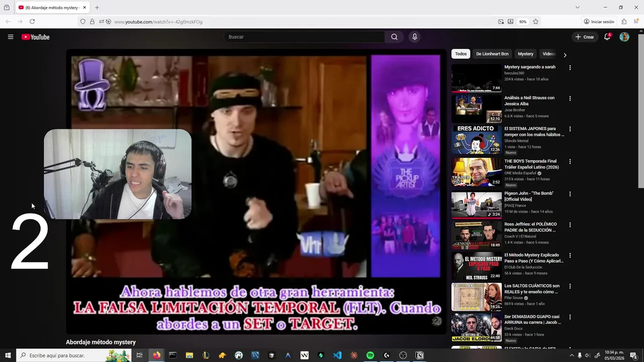Show site security lock information
Screen dimensions: 644x362
[92, 22]
